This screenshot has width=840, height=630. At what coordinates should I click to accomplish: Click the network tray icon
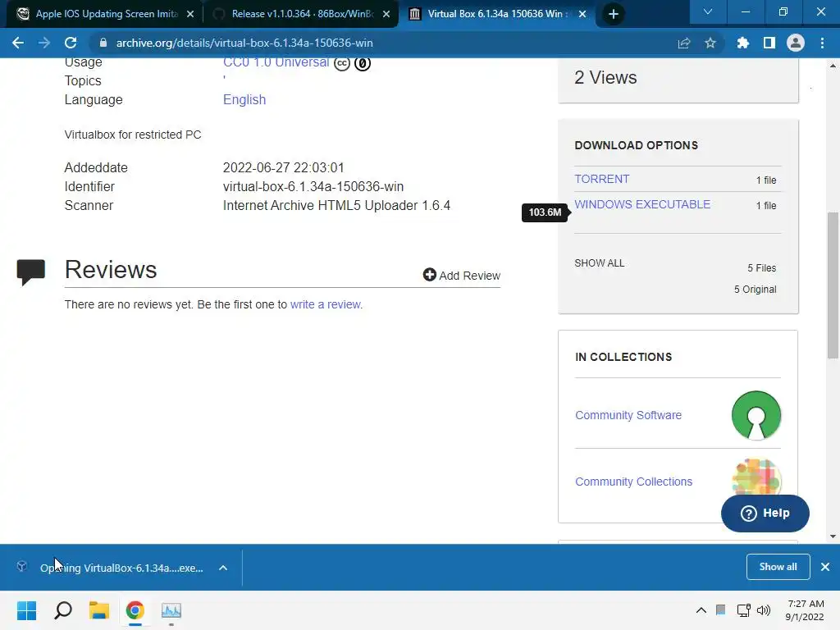coord(743,610)
